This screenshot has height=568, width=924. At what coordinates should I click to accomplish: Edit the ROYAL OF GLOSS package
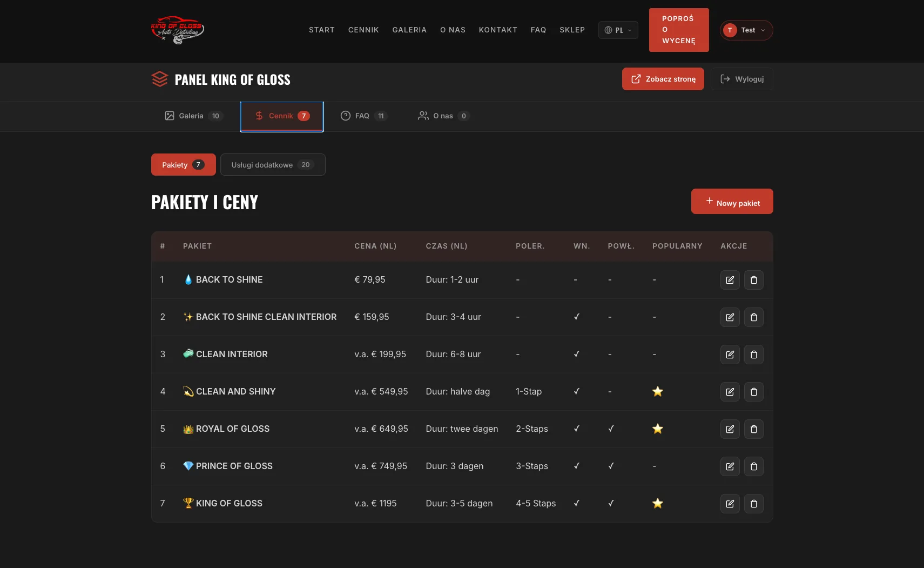(x=730, y=429)
